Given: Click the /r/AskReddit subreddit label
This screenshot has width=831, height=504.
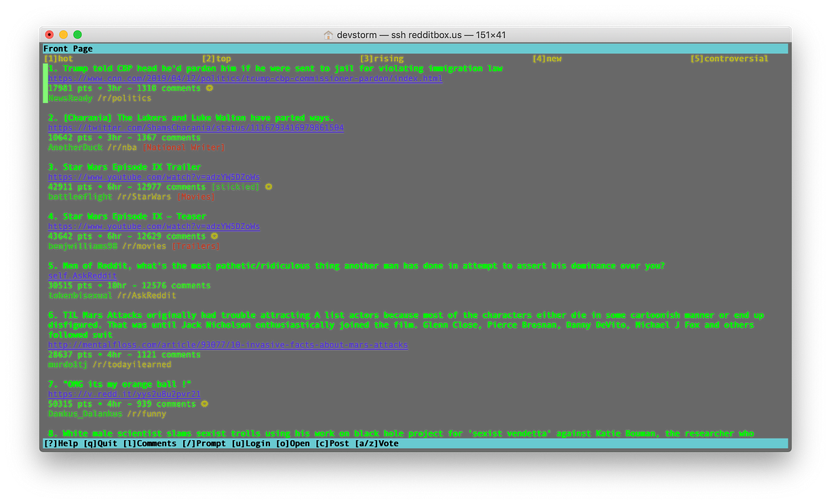Looking at the screenshot, I should (x=147, y=296).
